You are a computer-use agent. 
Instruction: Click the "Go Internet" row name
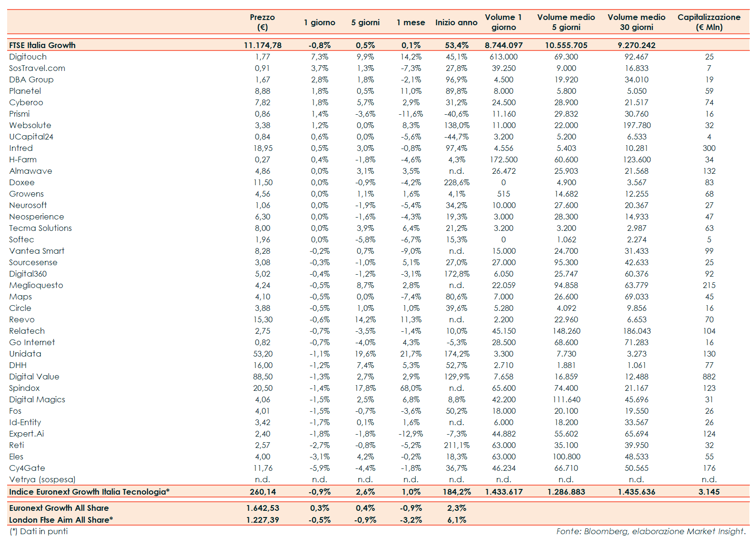pyautogui.click(x=32, y=342)
